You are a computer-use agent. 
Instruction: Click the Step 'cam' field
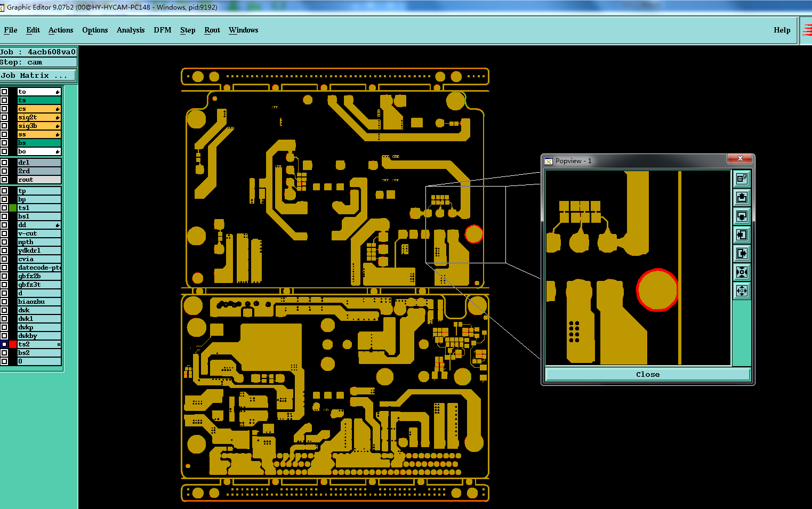(38, 62)
